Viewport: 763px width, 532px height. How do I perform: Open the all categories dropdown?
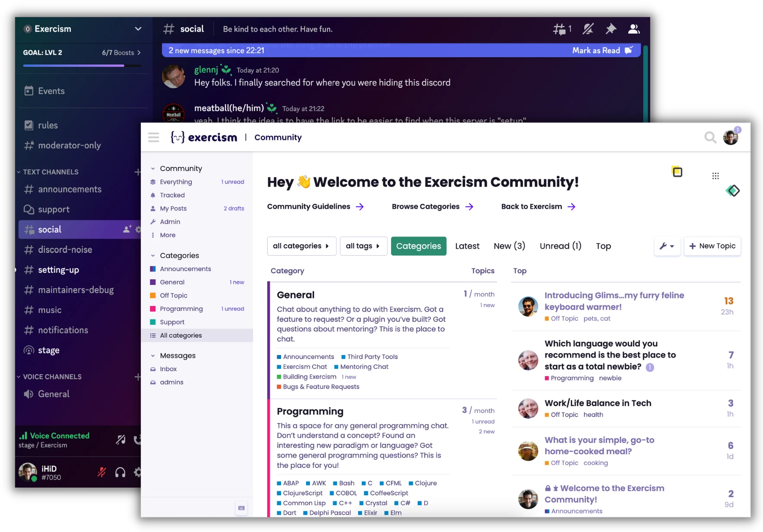click(x=301, y=246)
